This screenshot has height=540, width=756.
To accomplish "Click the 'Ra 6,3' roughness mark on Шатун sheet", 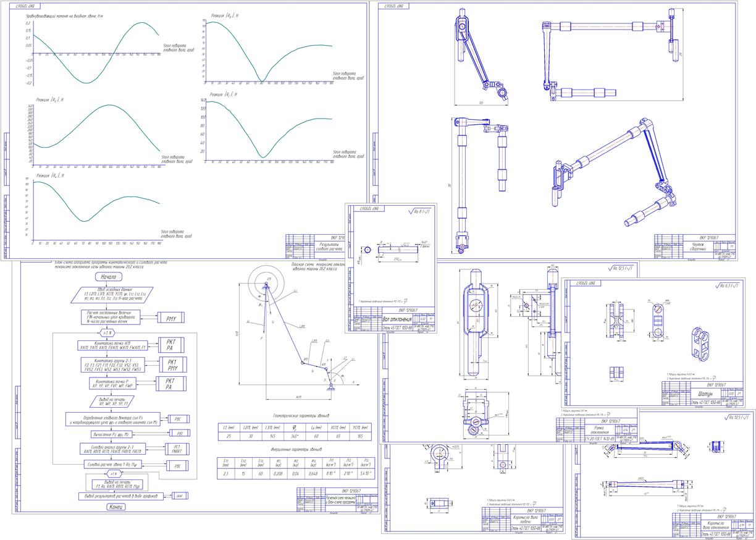I will click(x=729, y=286).
